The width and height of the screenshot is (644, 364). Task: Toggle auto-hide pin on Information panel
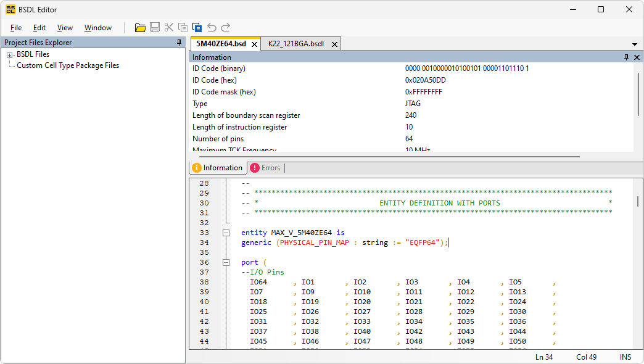click(626, 57)
